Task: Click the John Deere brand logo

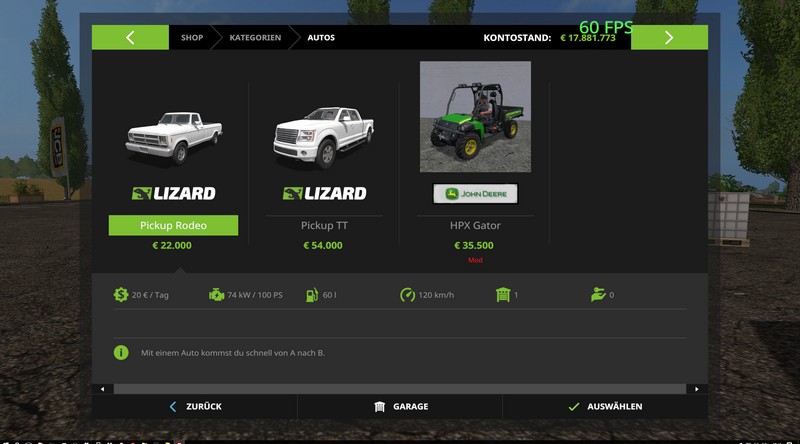Action: click(x=475, y=194)
